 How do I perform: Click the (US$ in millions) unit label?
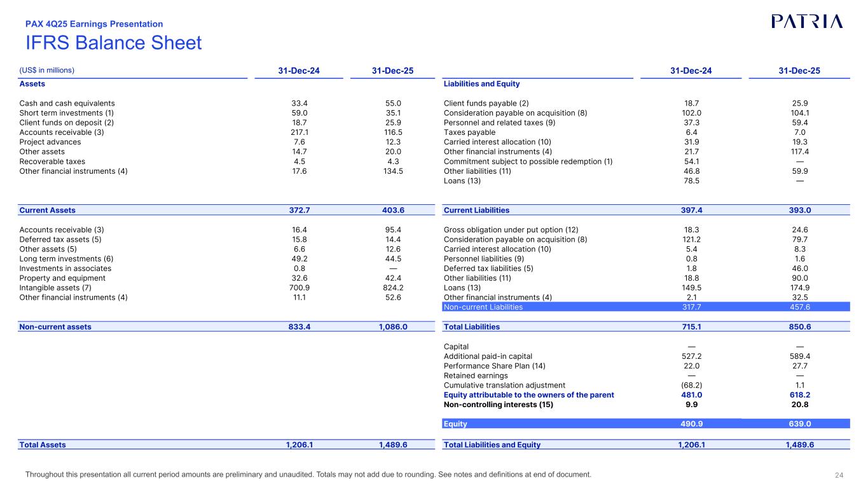tap(47, 70)
